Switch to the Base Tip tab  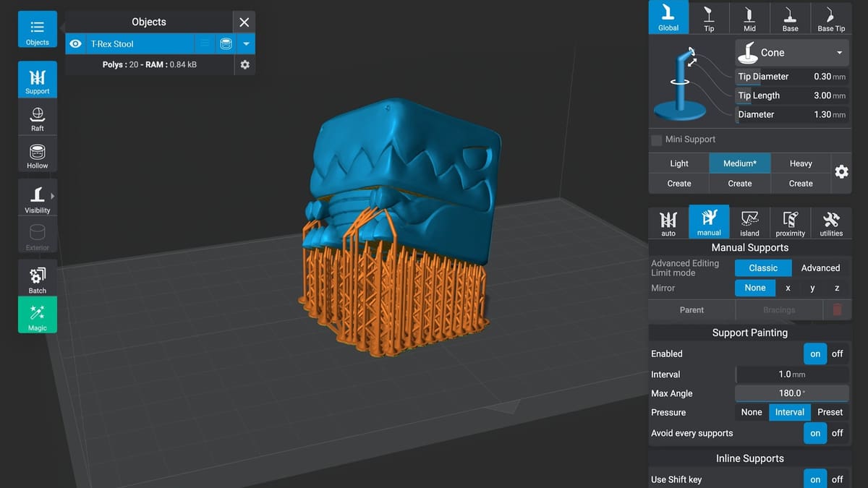pos(830,19)
